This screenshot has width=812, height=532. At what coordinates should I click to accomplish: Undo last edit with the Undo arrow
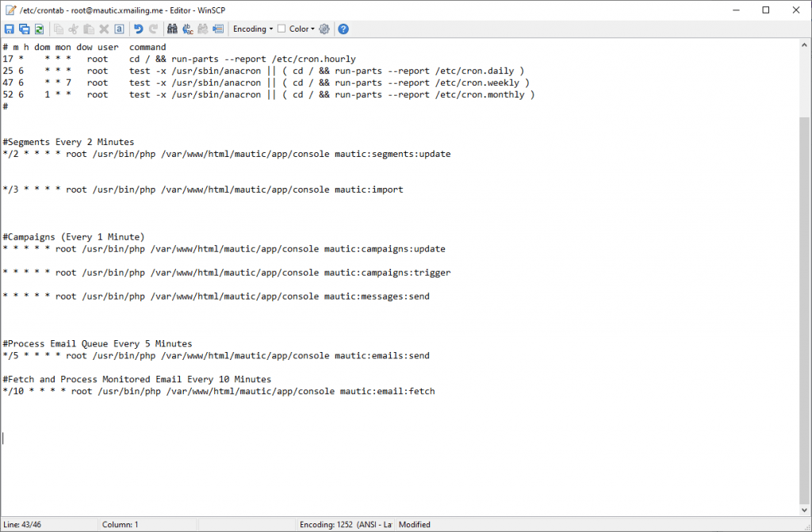[138, 29]
